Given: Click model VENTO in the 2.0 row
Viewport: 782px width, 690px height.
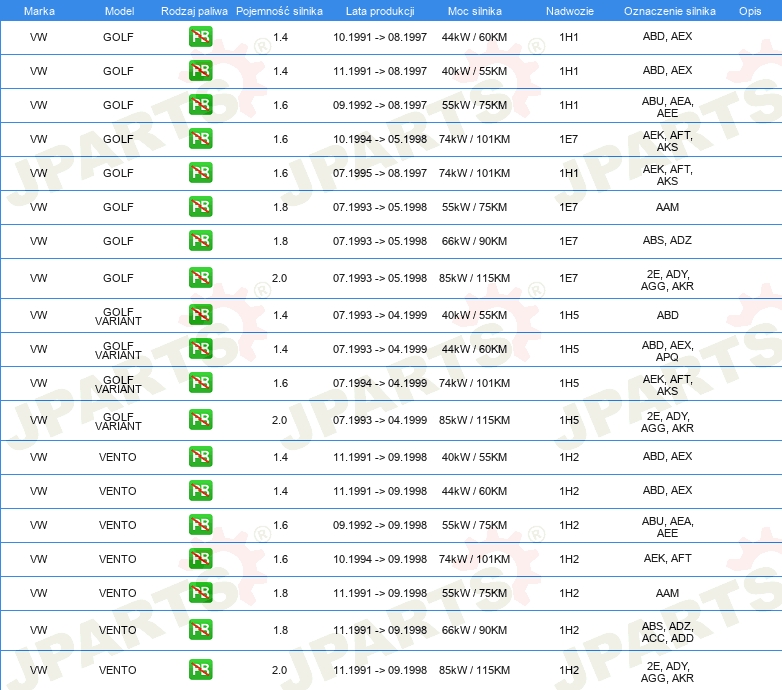Looking at the screenshot, I should [118, 670].
